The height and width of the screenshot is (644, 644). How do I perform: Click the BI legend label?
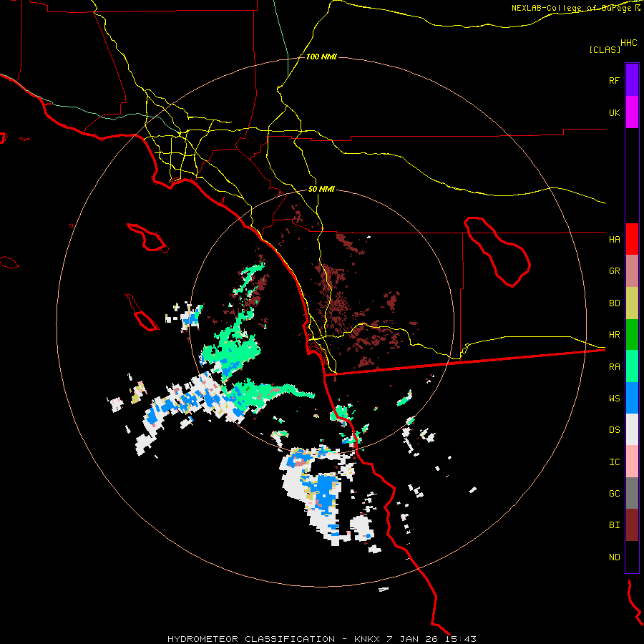point(614,525)
